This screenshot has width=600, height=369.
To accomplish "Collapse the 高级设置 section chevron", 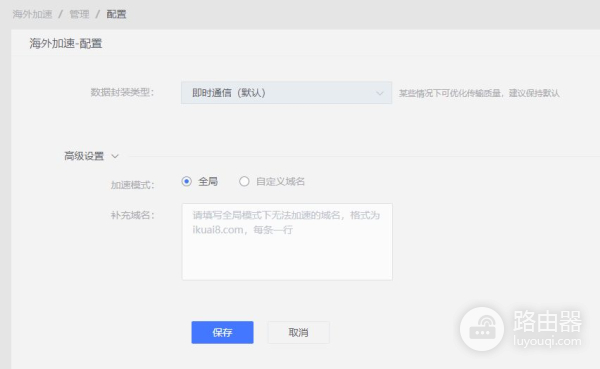I will point(115,156).
